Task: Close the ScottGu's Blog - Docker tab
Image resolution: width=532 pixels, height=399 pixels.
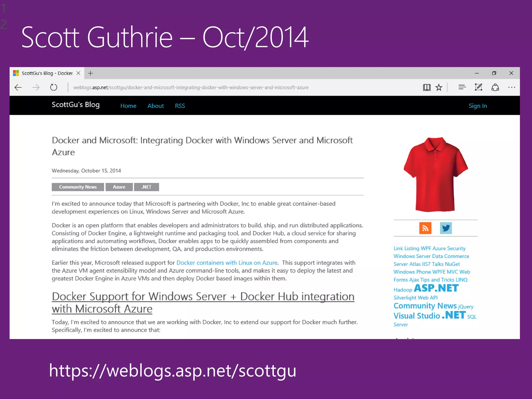Action: click(x=78, y=73)
